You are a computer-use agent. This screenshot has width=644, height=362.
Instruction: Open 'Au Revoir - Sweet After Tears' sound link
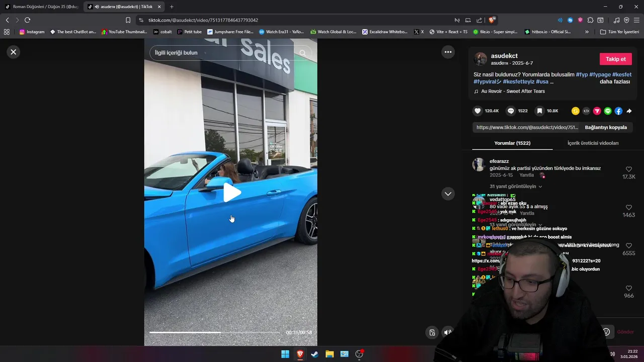pos(513,91)
